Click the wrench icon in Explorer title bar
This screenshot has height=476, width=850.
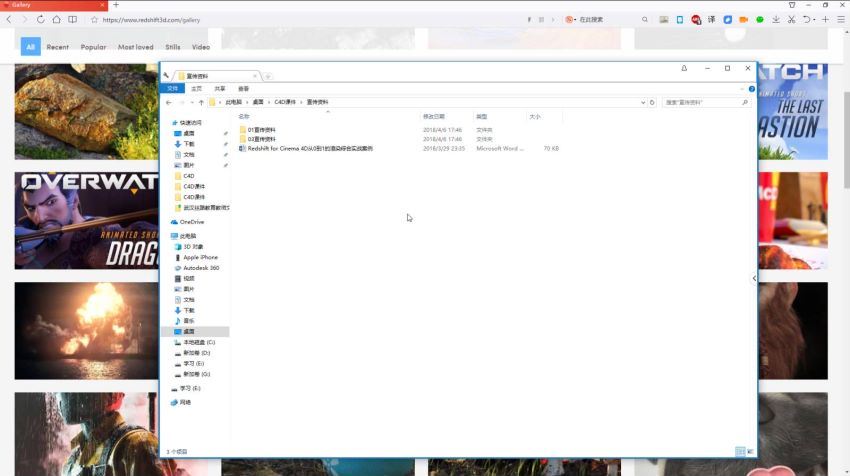tap(166, 76)
